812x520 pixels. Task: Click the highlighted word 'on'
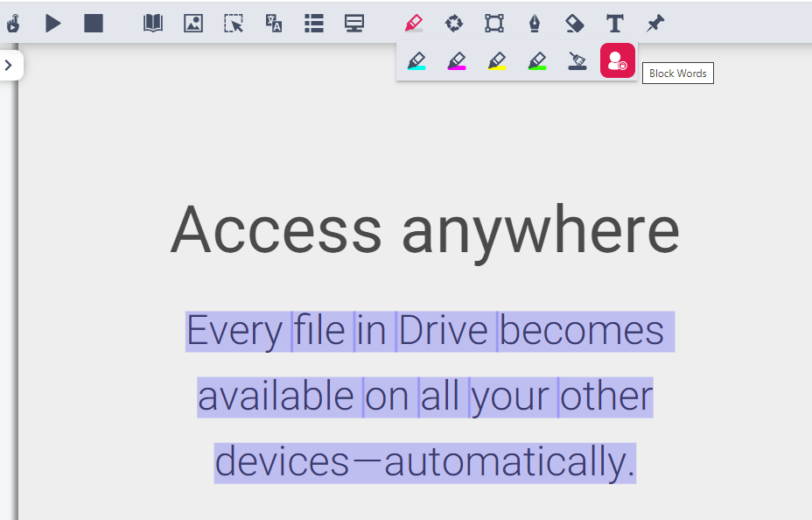click(390, 397)
